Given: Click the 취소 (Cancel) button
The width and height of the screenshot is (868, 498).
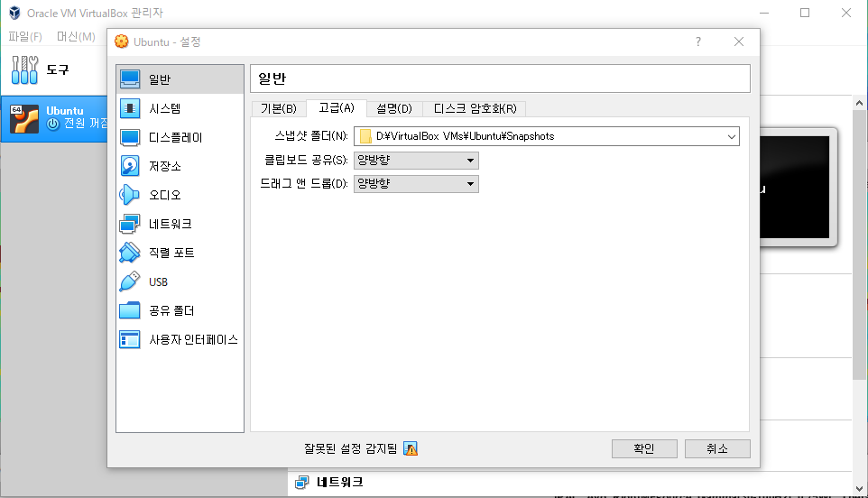Looking at the screenshot, I should pos(717,448).
